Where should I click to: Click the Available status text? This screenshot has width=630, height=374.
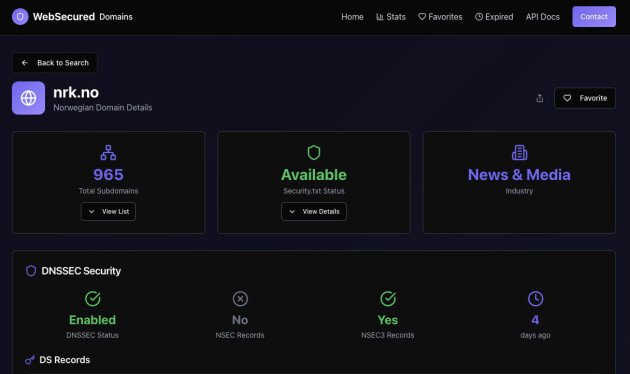(314, 175)
